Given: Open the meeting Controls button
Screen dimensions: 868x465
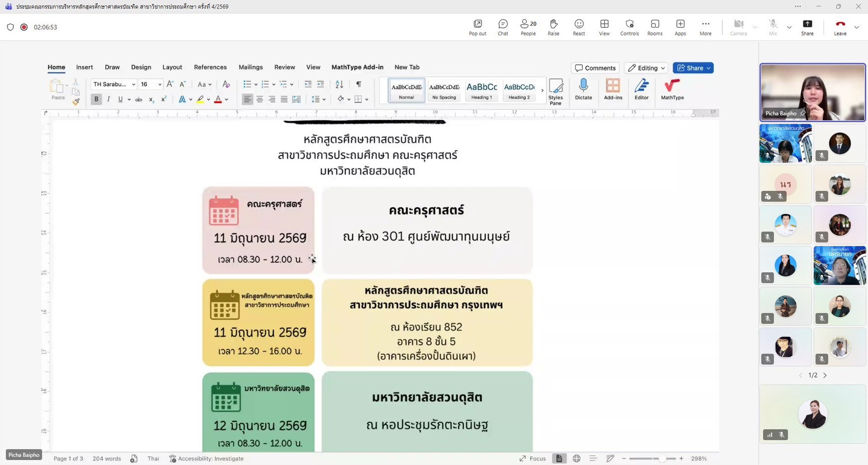Looking at the screenshot, I should click(x=630, y=27).
